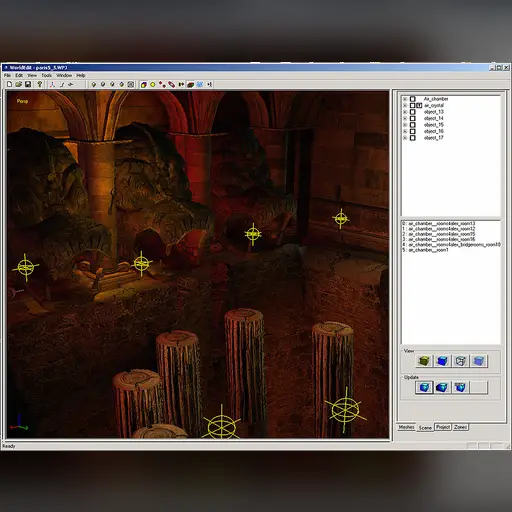Screen dimensions: 512x512
Task: Select the yellow-green textured cube view button
Action: pos(424,361)
